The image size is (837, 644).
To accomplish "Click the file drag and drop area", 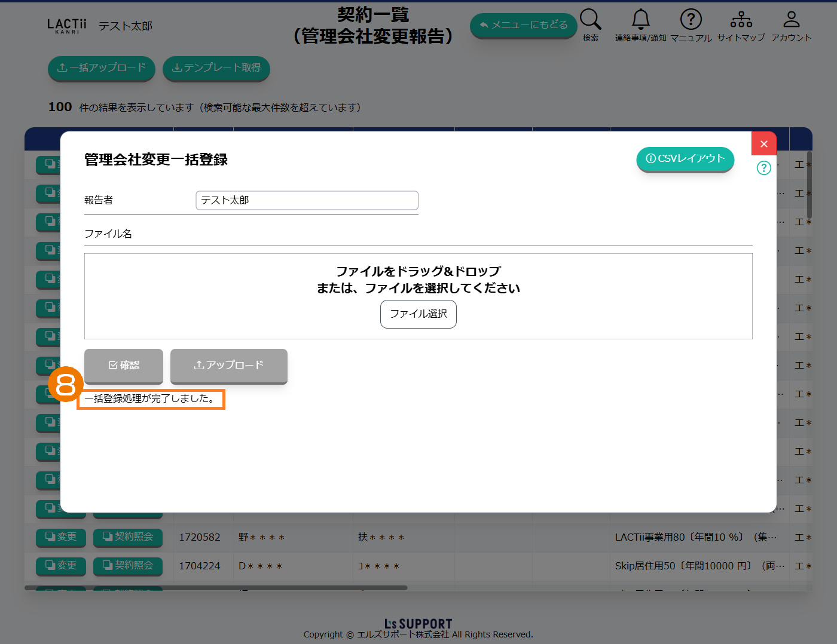I will [418, 280].
